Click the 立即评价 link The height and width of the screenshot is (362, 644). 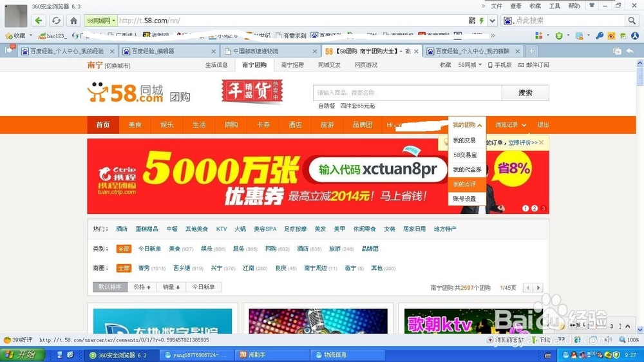pos(523,142)
